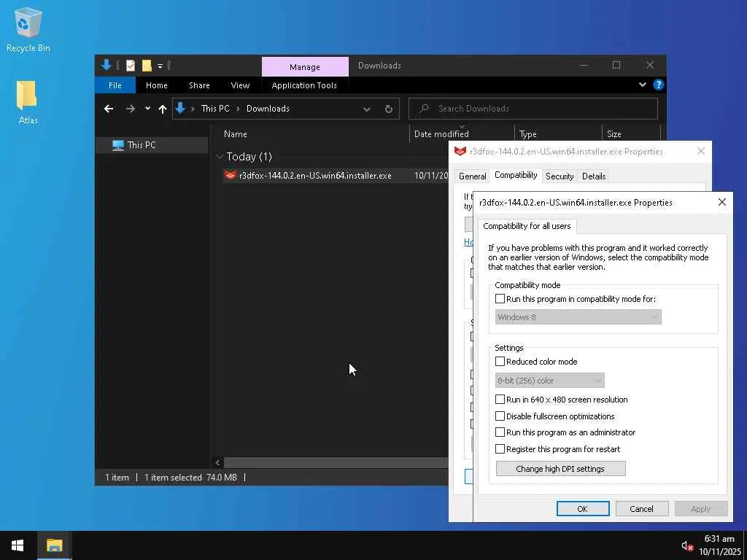Open the File menu in Explorer
This screenshot has width=747, height=560.
pos(115,85)
